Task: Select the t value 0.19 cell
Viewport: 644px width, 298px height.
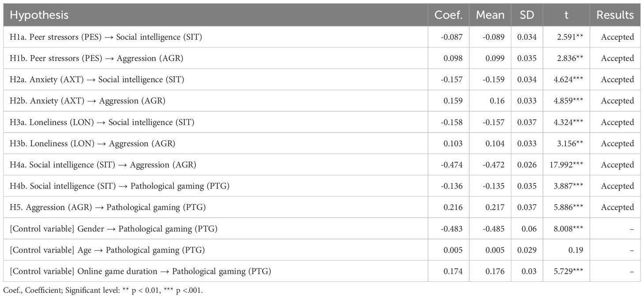Action: pos(566,250)
